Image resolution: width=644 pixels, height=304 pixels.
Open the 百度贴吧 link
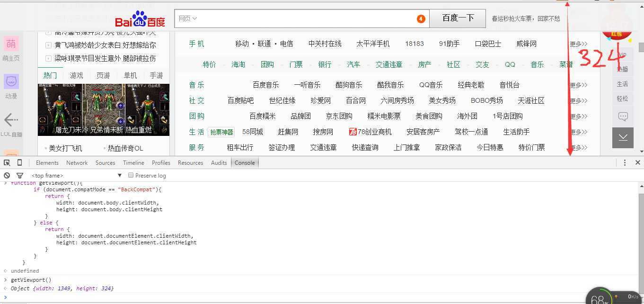[241, 100]
